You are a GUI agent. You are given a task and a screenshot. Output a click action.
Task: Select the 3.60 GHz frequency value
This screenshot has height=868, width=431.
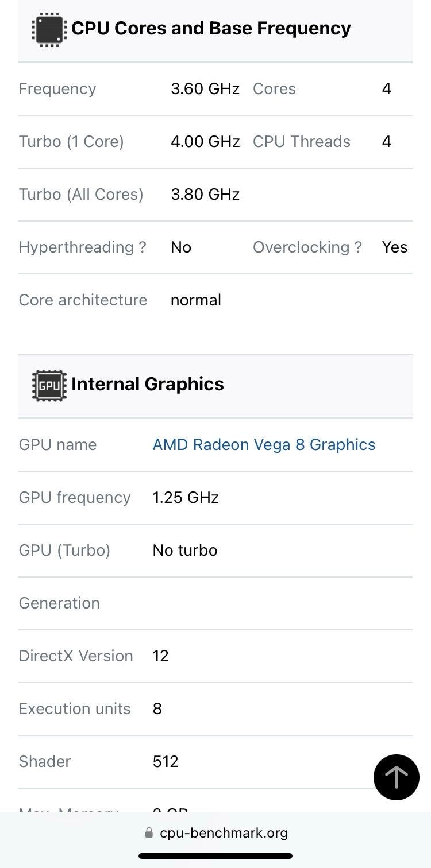pyautogui.click(x=205, y=89)
